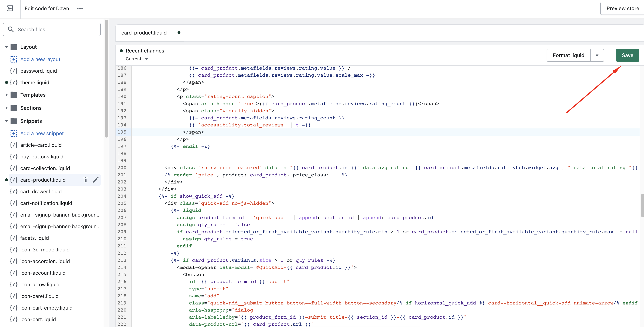The height and width of the screenshot is (327, 644).
Task: Open theme.liquid in the file tree
Action: click(x=35, y=82)
